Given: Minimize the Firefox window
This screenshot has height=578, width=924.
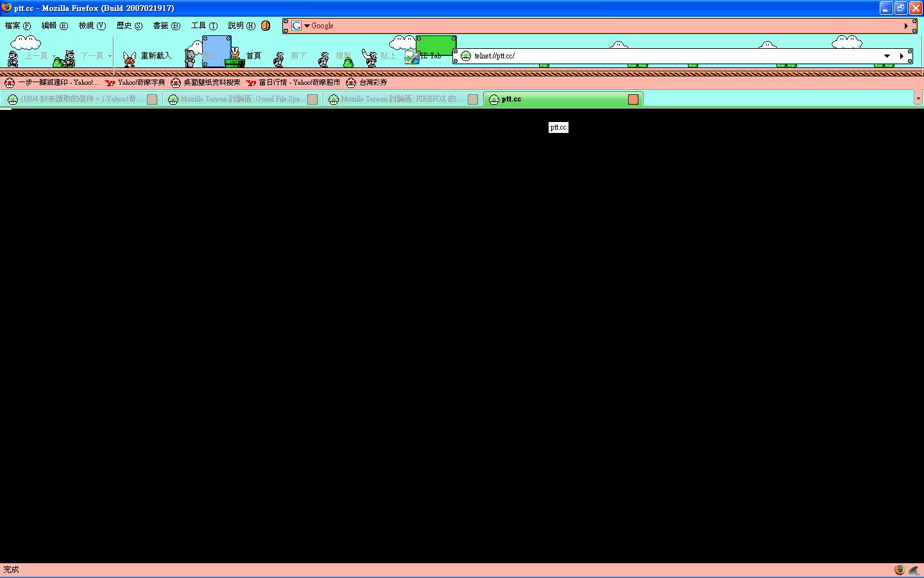Looking at the screenshot, I should tap(886, 8).
